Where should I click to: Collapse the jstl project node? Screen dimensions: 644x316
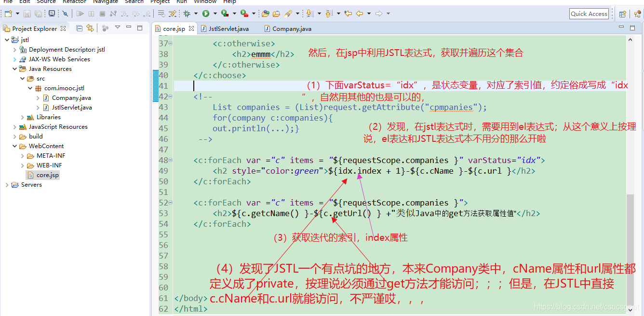pos(6,40)
